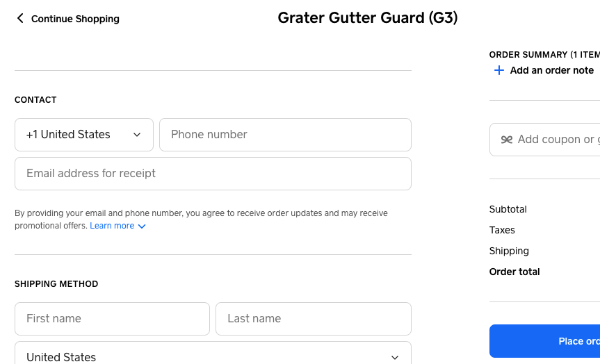
Task: Click the Grater Gutter Guard (G3) store title
Action: (368, 18)
